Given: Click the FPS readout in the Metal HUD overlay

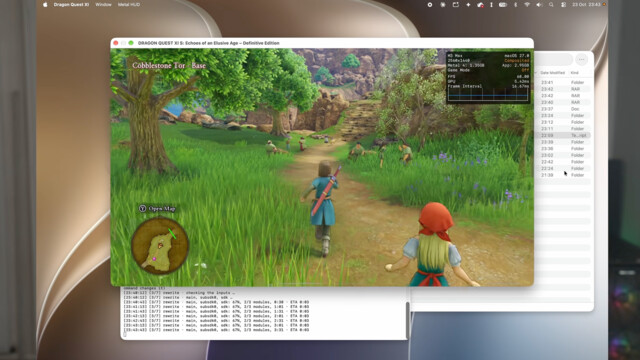Looking at the screenshot, I should click(x=488, y=76).
